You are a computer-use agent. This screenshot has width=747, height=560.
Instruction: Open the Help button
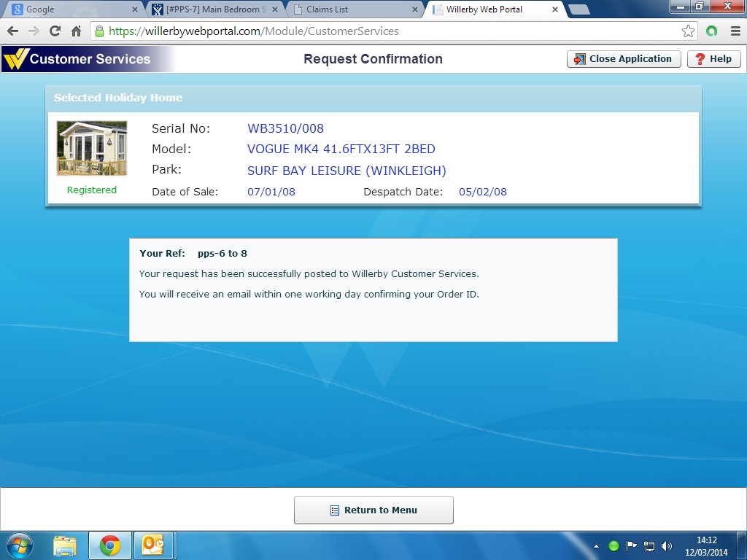pos(713,59)
